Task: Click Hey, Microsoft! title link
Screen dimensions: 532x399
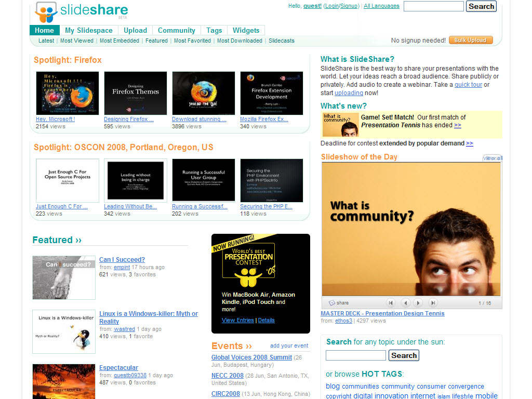Action: click(x=56, y=119)
